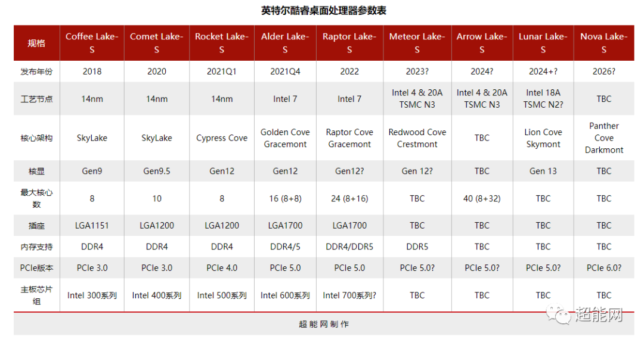Select the Alder Lake-S column header
The height and width of the screenshot is (343, 644).
coord(285,43)
